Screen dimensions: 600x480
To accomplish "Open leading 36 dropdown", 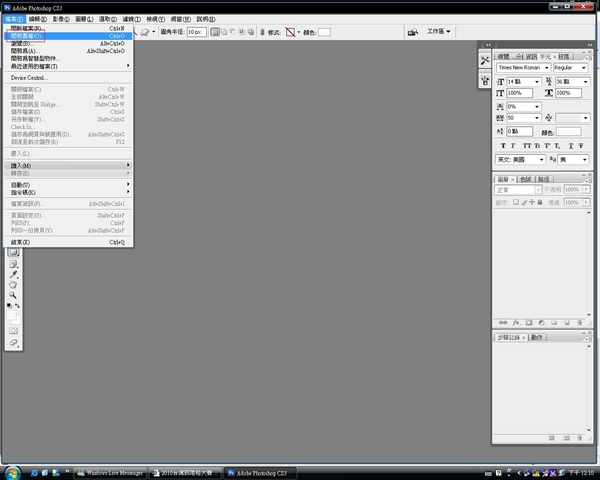I will 585,82.
